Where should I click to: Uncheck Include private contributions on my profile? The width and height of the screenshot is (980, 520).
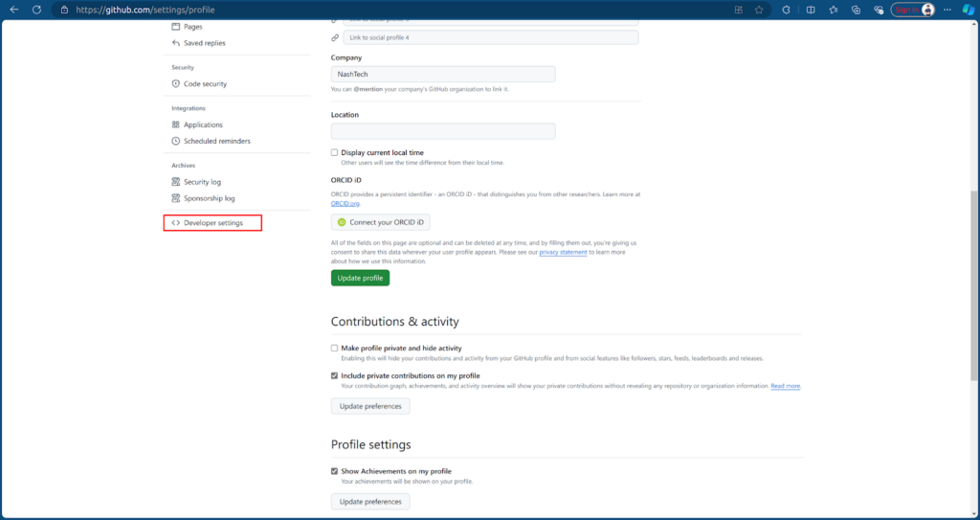[335, 375]
